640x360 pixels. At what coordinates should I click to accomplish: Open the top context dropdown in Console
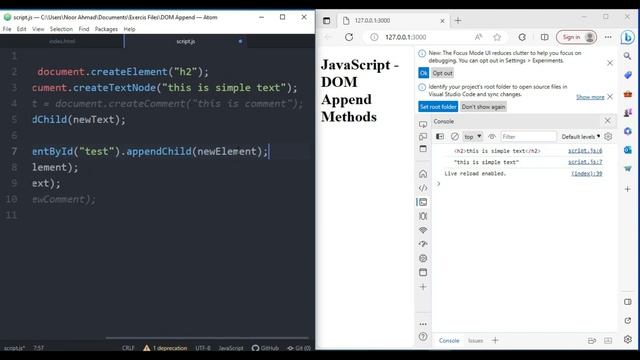click(473, 137)
